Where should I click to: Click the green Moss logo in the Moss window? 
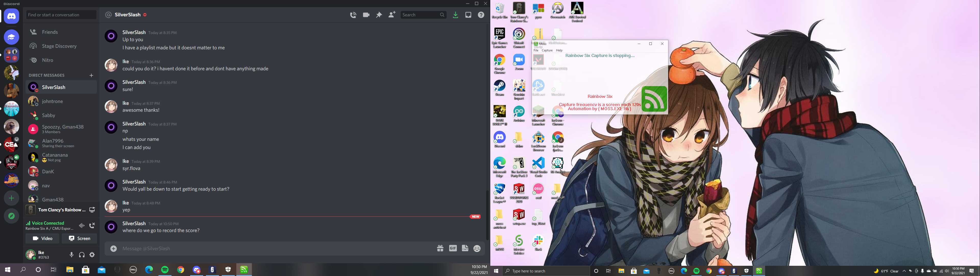(654, 99)
